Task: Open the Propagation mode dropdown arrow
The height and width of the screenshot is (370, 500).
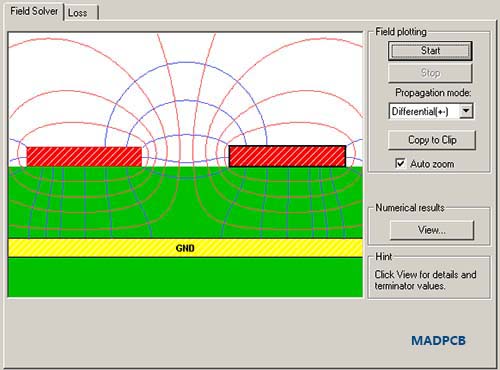Action: click(x=466, y=111)
